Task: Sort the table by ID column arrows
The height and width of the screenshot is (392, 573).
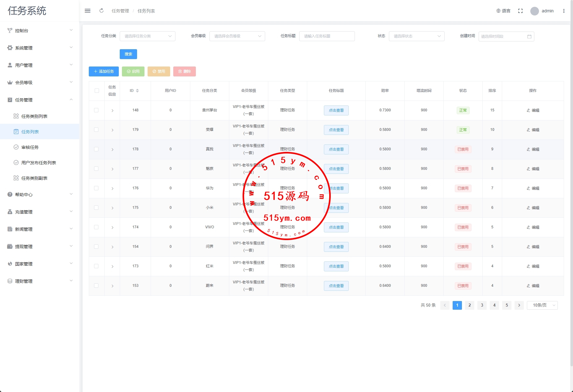Action: click(137, 91)
